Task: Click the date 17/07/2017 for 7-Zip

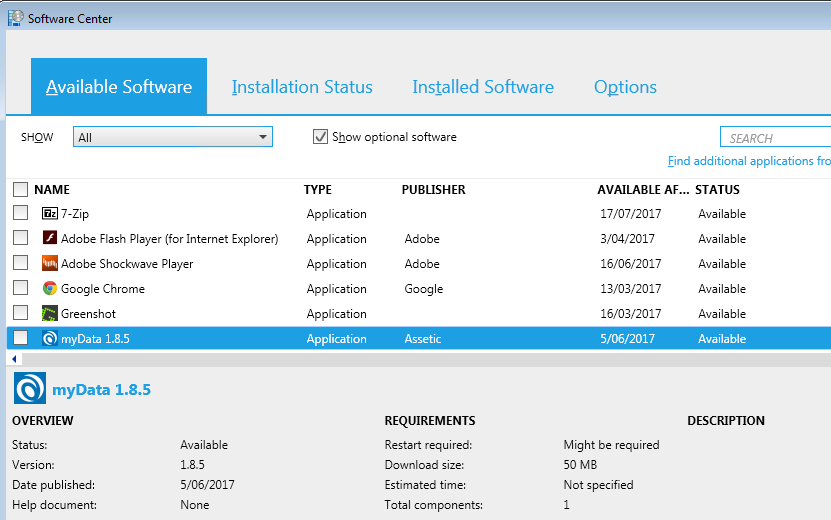Action: 631,214
